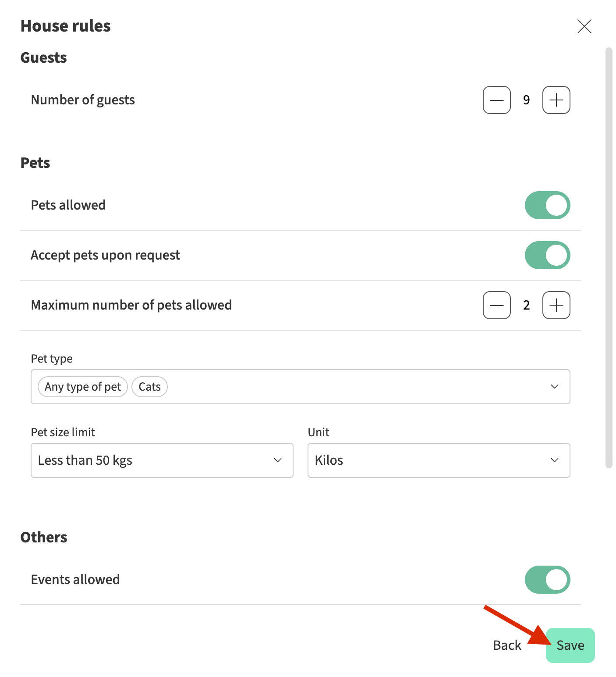
Task: Increase the number of guests
Action: click(556, 100)
